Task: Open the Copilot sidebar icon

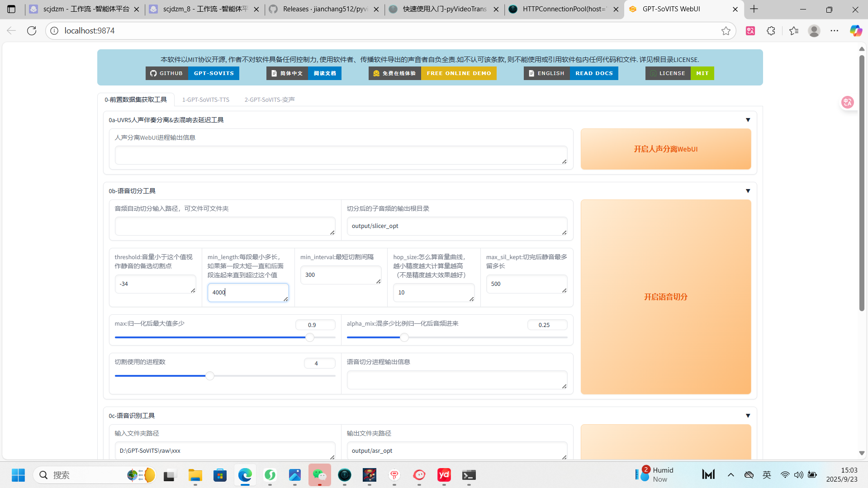Action: 856,31
